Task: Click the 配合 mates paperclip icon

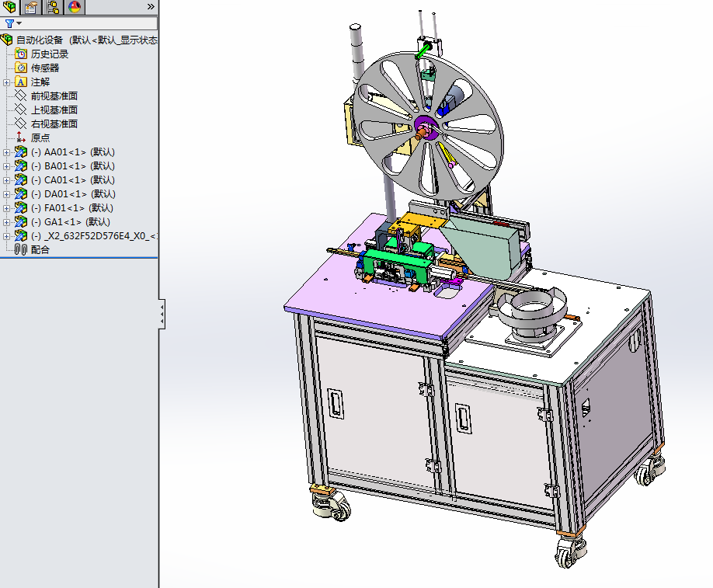Action: click(21, 249)
